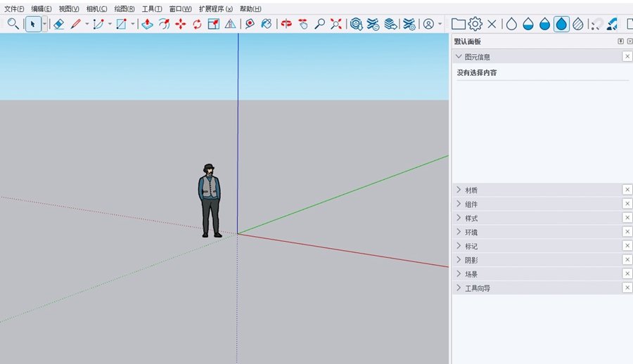Open the Line tool dropdown arrow

point(87,24)
